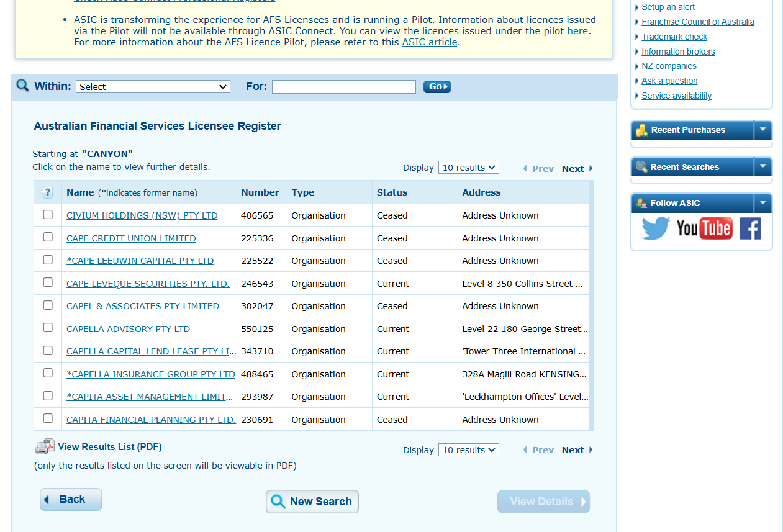Open CAPE CREDIT UNION LIMITED details
783x532 pixels.
(131, 238)
